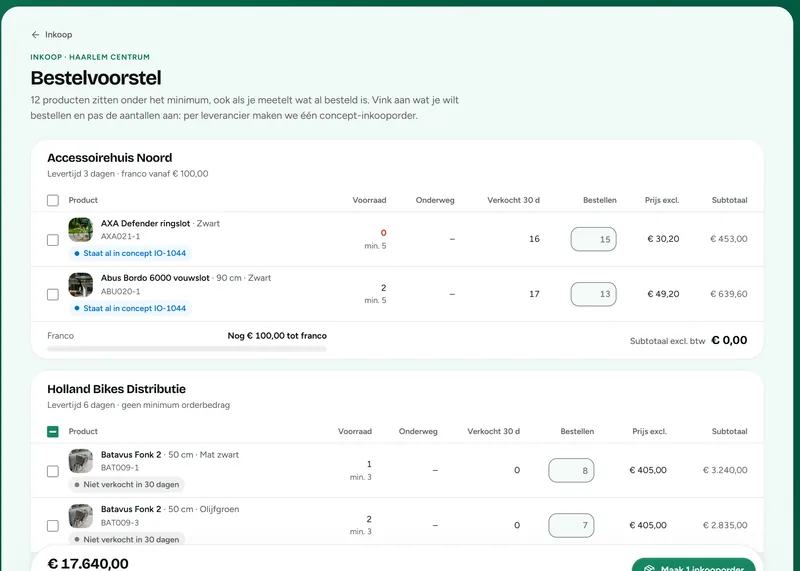This screenshot has width=800, height=571.
Task: Click SKU code AXA021-1
Action: (x=120, y=236)
